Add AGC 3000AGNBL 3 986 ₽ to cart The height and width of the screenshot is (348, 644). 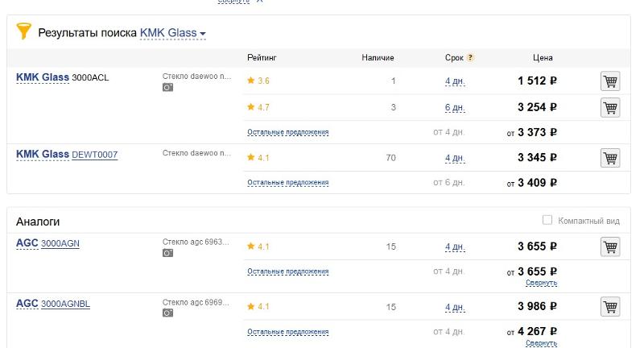(610, 307)
